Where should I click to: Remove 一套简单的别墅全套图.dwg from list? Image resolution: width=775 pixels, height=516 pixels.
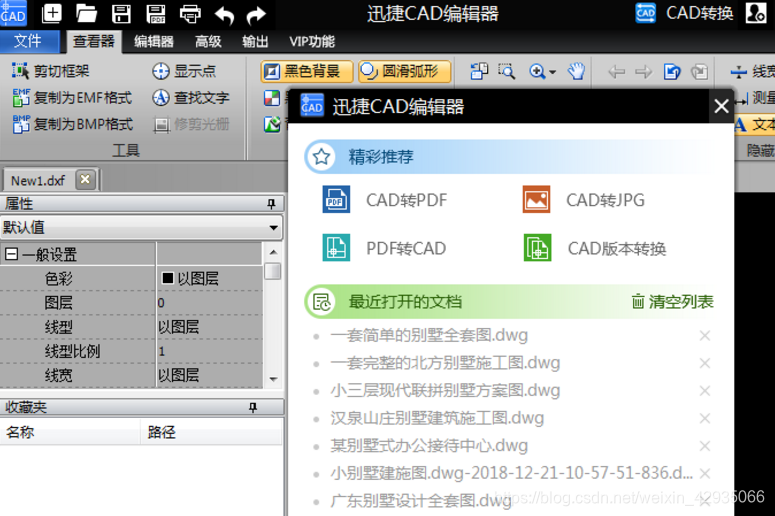705,336
